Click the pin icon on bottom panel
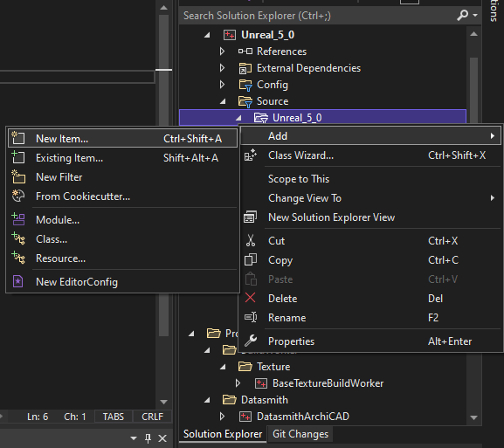 coord(148,438)
